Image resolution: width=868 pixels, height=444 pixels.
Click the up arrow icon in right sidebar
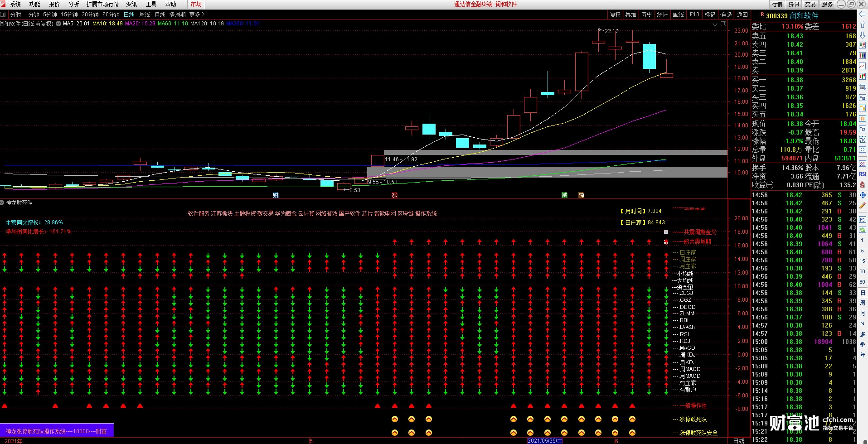[x=863, y=25]
